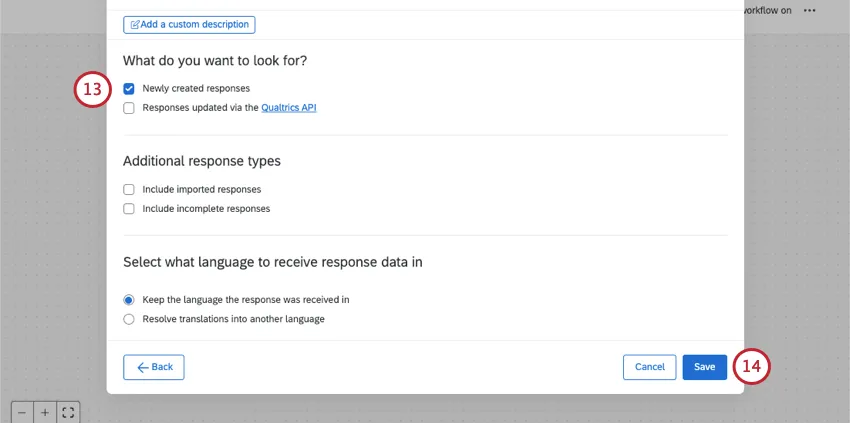The width and height of the screenshot is (850, 423).
Task: Click the 'Include imported responses' label text
Action: (202, 189)
